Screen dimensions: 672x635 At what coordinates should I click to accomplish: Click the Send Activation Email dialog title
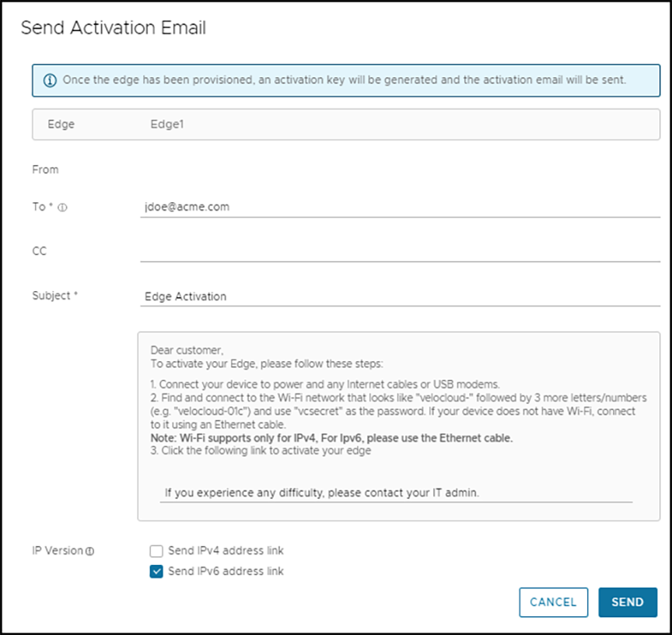tap(113, 28)
